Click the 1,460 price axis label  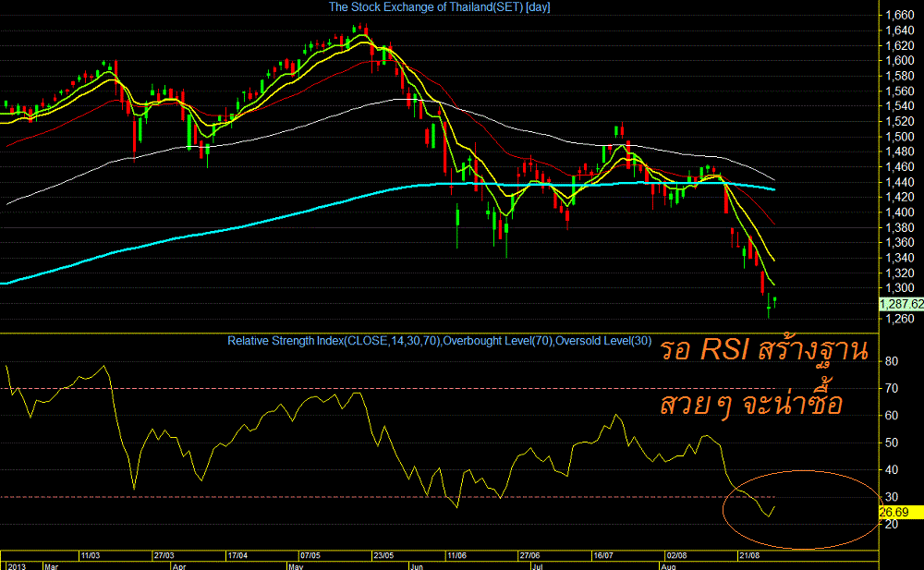900,167
